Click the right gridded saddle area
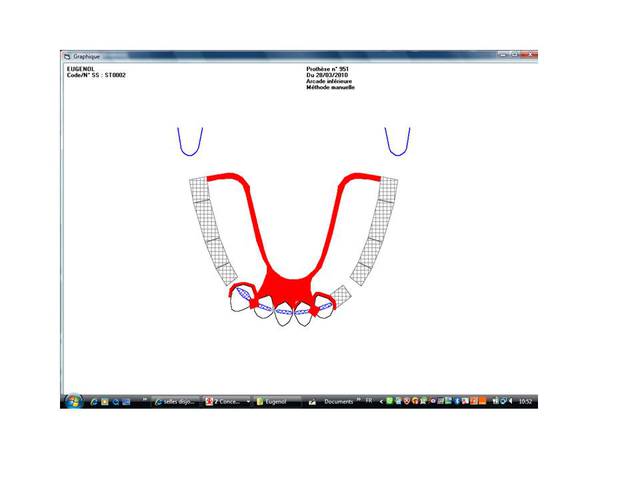 (x=377, y=228)
